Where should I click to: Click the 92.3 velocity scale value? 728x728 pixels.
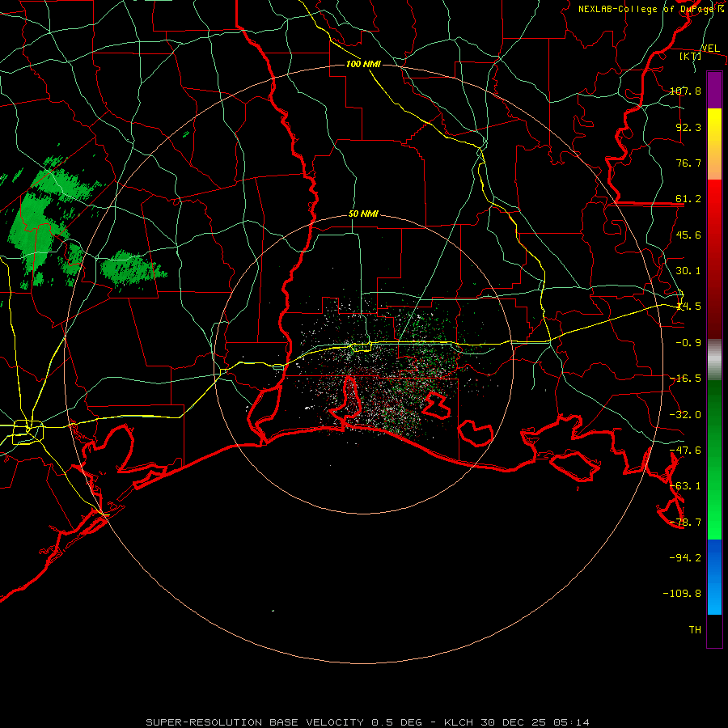tap(688, 127)
